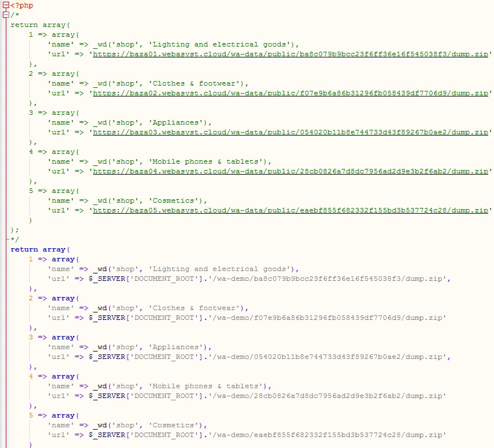494x448 pixels.
Task: Click the green commented 'return array(' line
Action: tap(40, 25)
